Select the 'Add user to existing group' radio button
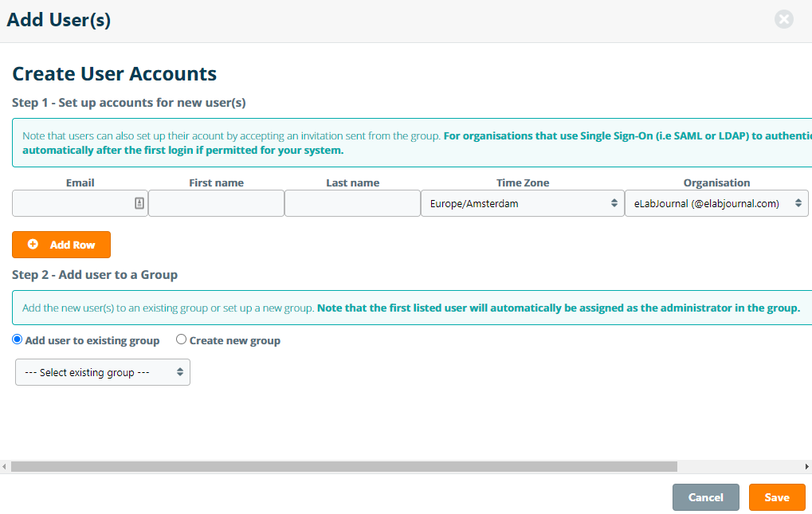Viewport: 812px width, 514px height. tap(18, 339)
